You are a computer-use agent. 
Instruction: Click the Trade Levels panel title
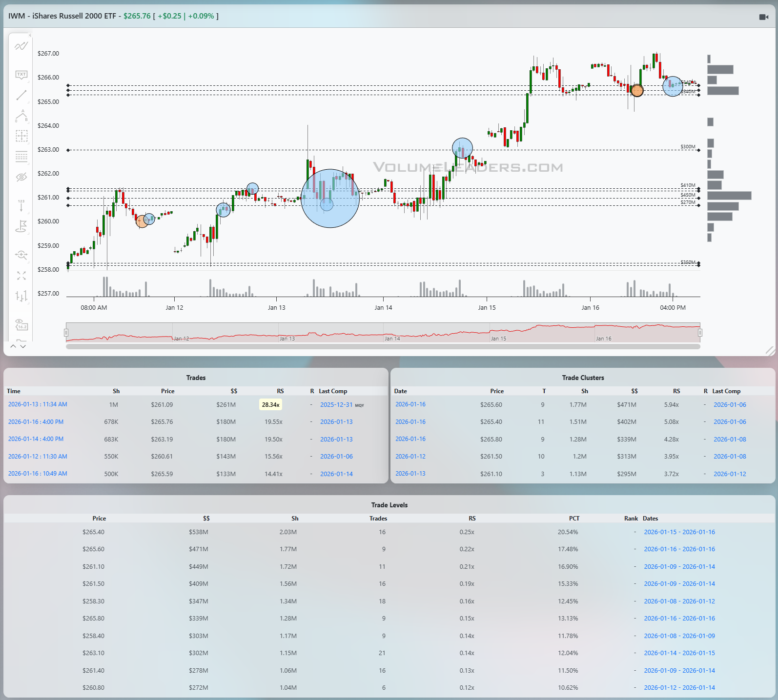coord(389,505)
